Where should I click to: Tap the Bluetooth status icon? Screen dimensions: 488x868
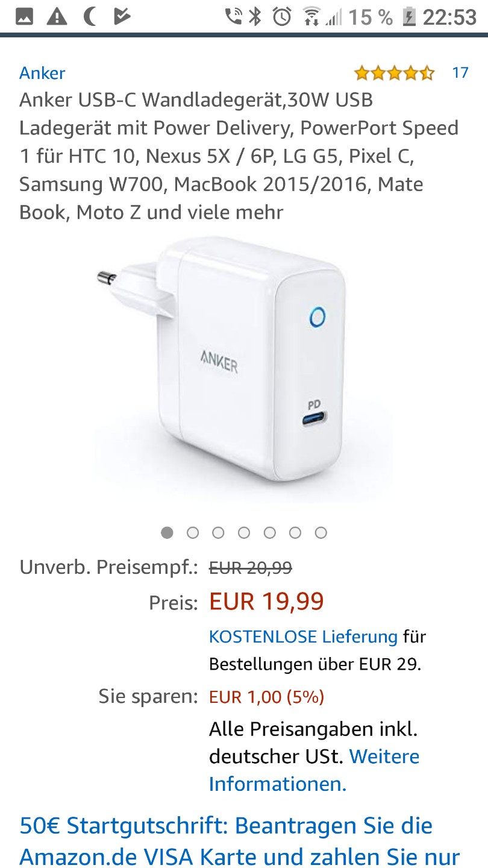(255, 17)
